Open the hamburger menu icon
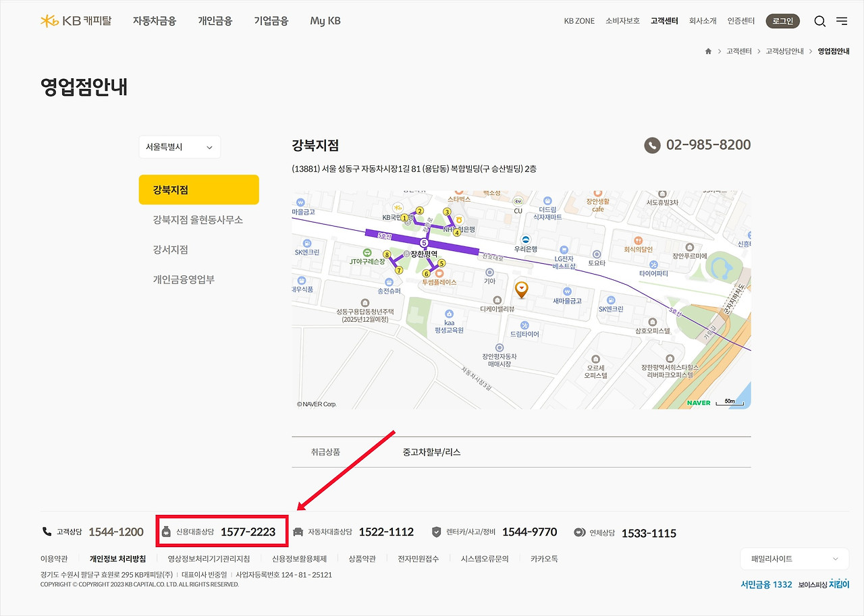864x616 pixels. pyautogui.click(x=842, y=21)
